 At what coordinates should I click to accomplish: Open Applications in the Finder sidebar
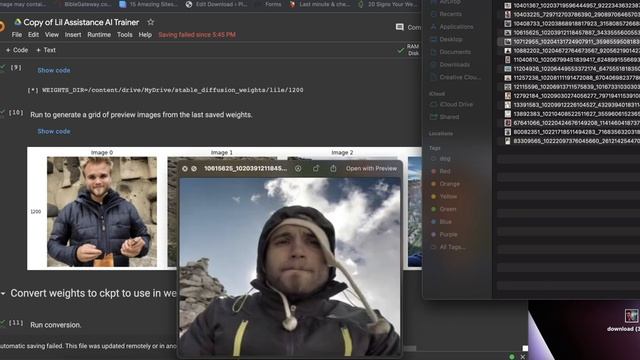[456, 27]
